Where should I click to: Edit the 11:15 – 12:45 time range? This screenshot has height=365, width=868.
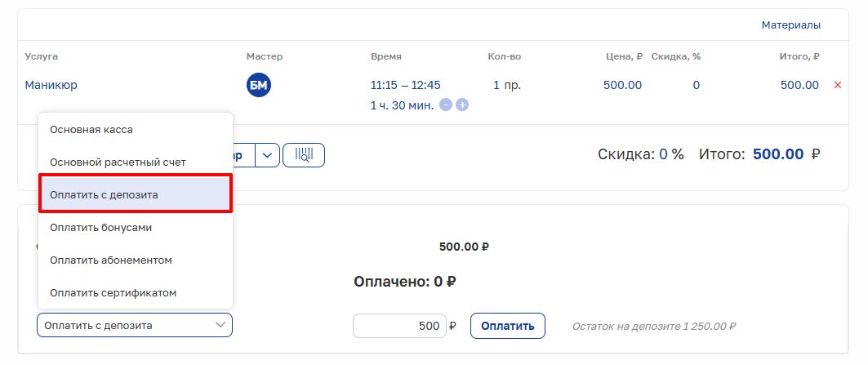click(405, 85)
